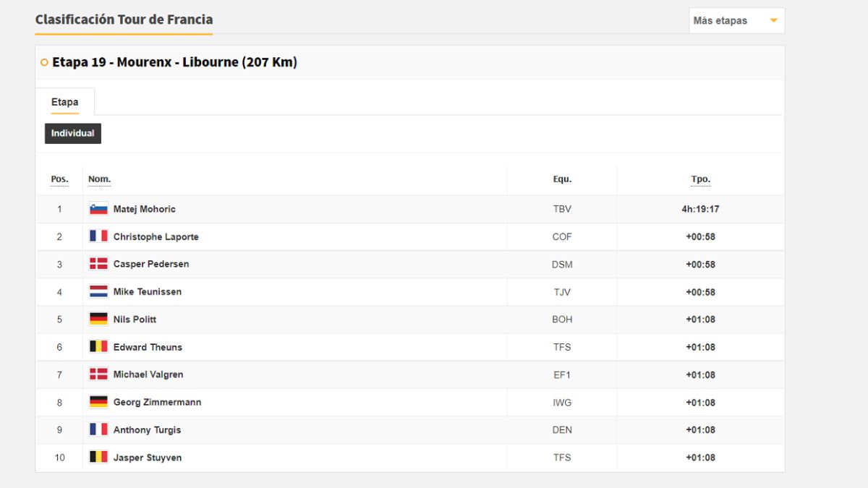Click team code TFS in Edward Theuns row
This screenshot has width=868, height=488.
(562, 347)
